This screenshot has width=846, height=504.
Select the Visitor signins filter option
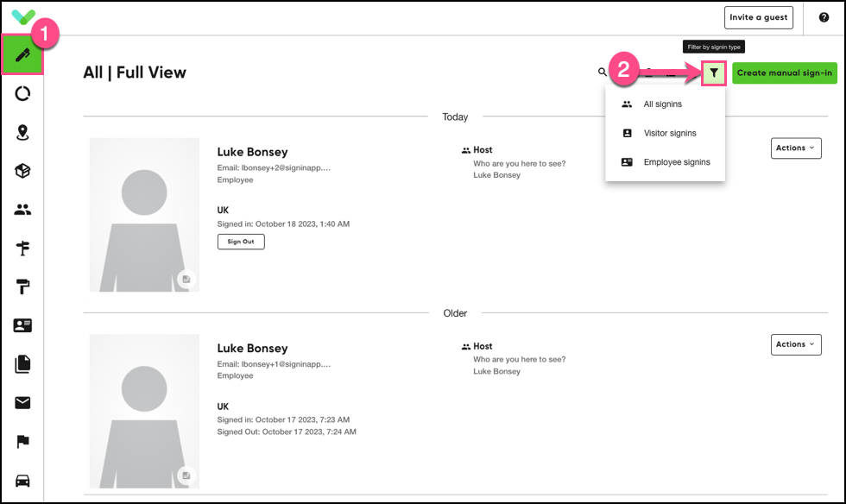tap(669, 133)
